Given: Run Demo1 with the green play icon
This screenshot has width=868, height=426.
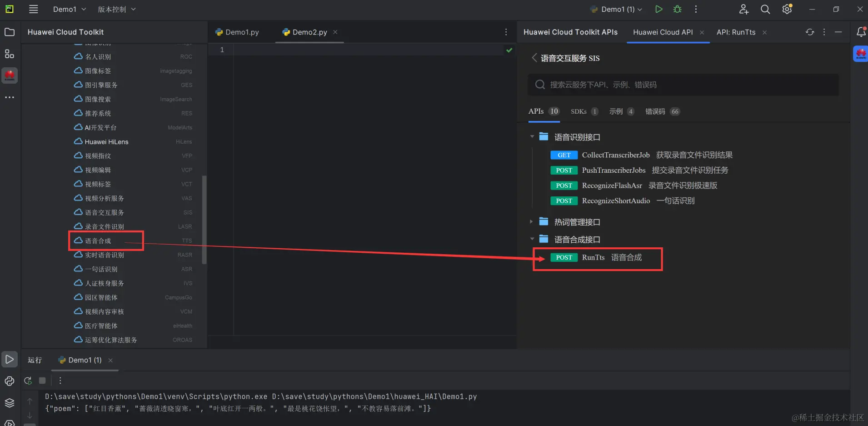Looking at the screenshot, I should point(658,9).
